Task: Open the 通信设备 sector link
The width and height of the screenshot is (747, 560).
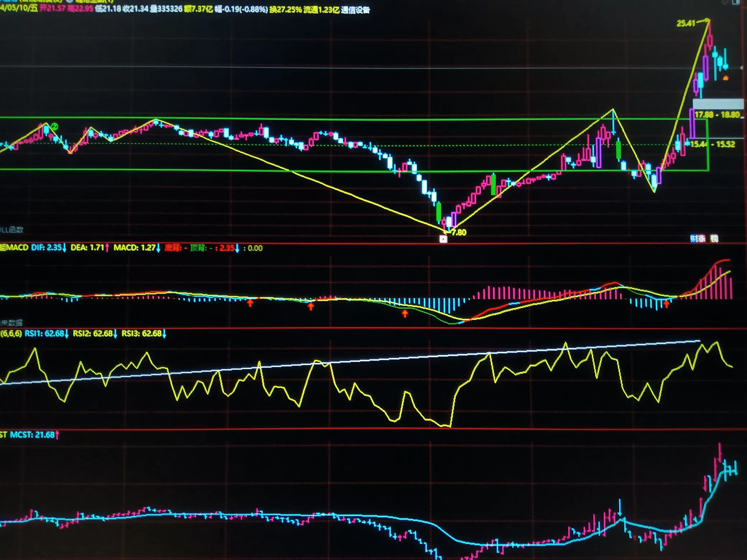Action: tap(355, 10)
